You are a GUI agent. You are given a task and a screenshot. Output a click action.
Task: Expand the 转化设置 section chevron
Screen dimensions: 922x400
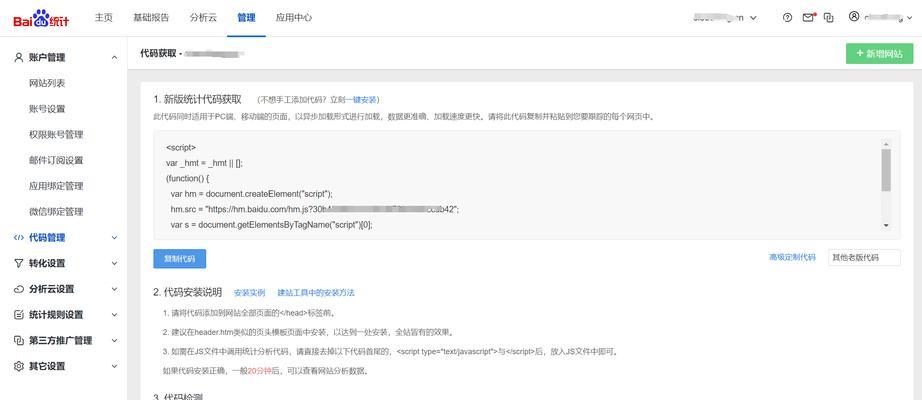tap(114, 264)
